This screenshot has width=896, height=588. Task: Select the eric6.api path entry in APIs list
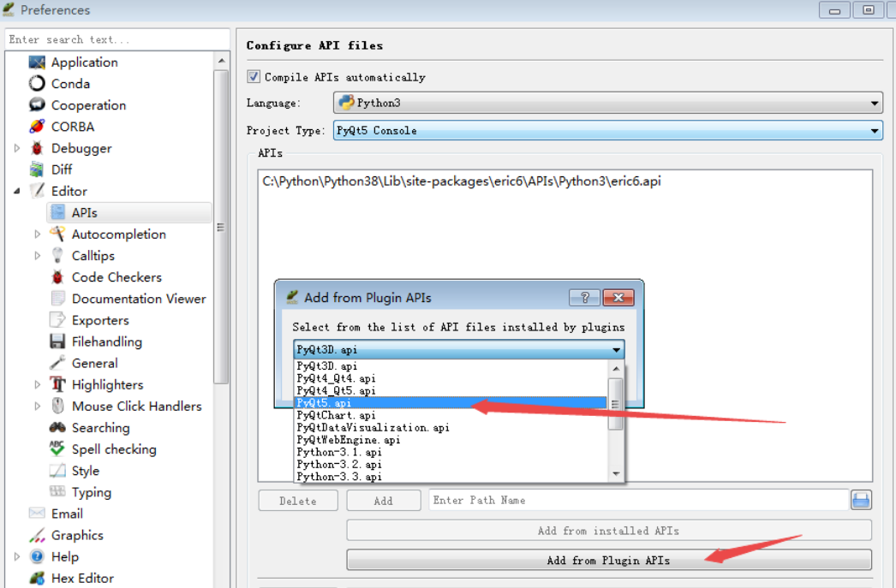click(x=462, y=181)
